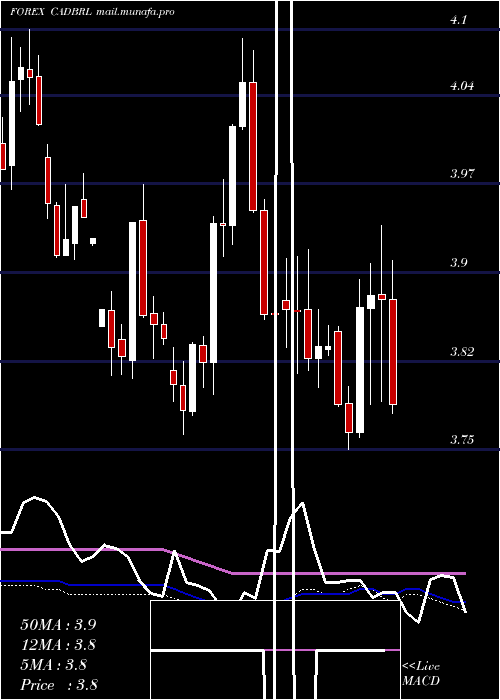The height and width of the screenshot is (700, 500).
Task: Click the 3.75 price axis label
Action: pos(462,440)
